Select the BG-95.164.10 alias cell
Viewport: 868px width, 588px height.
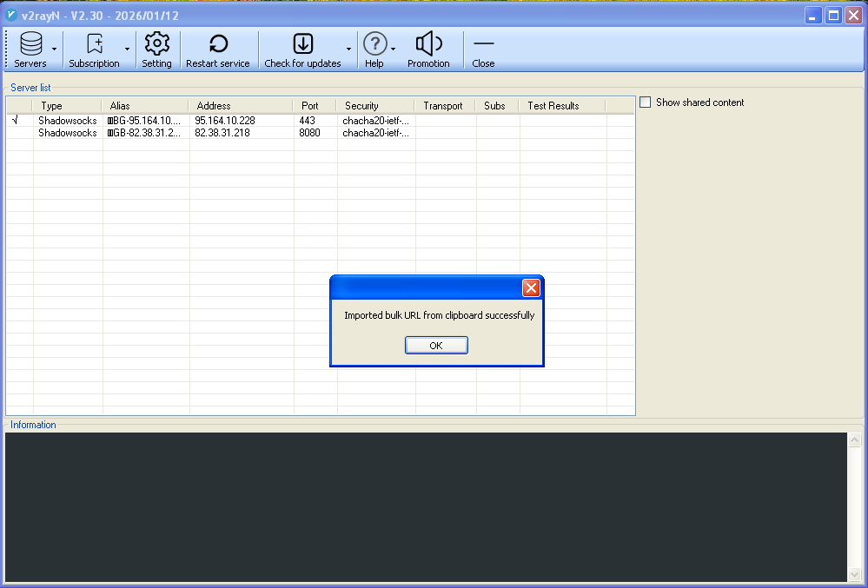coord(144,121)
